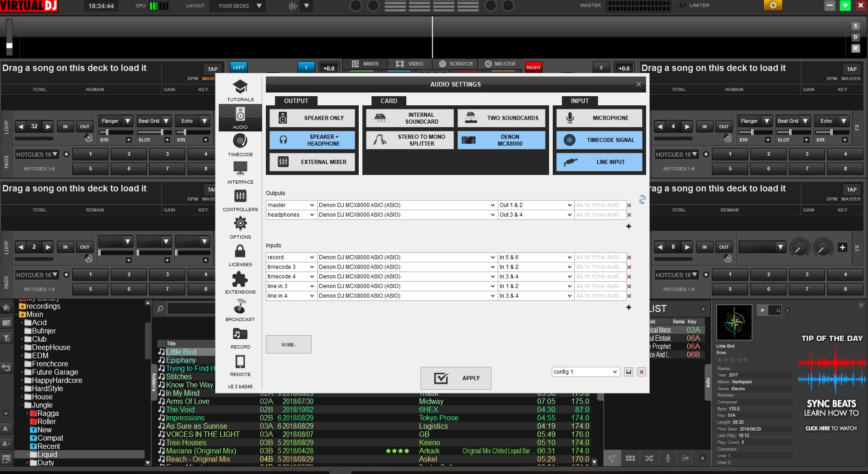Screen dimensions: 868x474
Task: Click the refresh audio devices icon
Action: pyautogui.click(x=642, y=199)
